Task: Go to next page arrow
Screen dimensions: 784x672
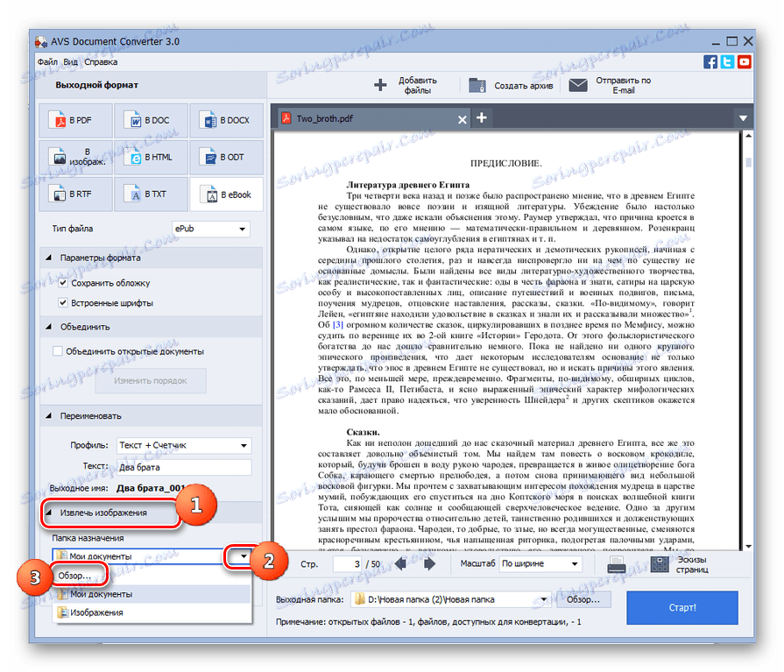Action: (x=429, y=563)
